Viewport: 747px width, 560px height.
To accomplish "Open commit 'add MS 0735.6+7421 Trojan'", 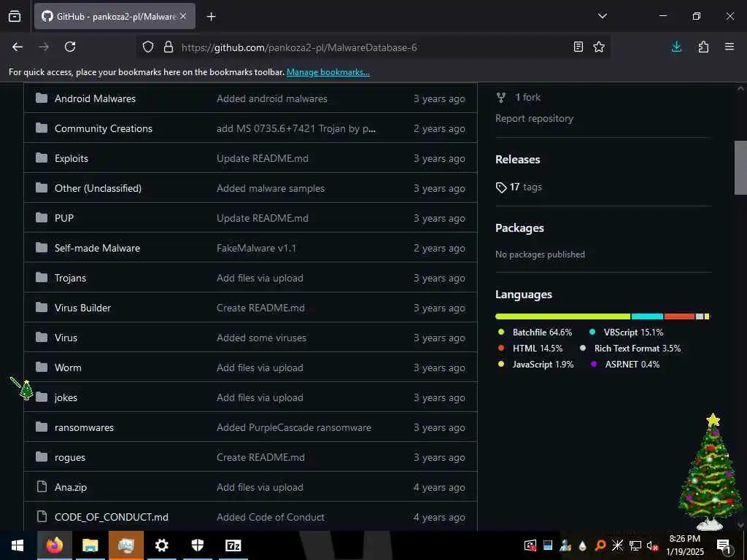I will pyautogui.click(x=296, y=128).
